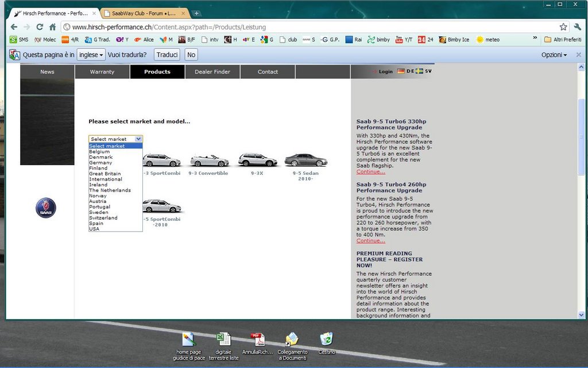Bookmark this page with star icon
The image size is (588, 368).
[563, 26]
